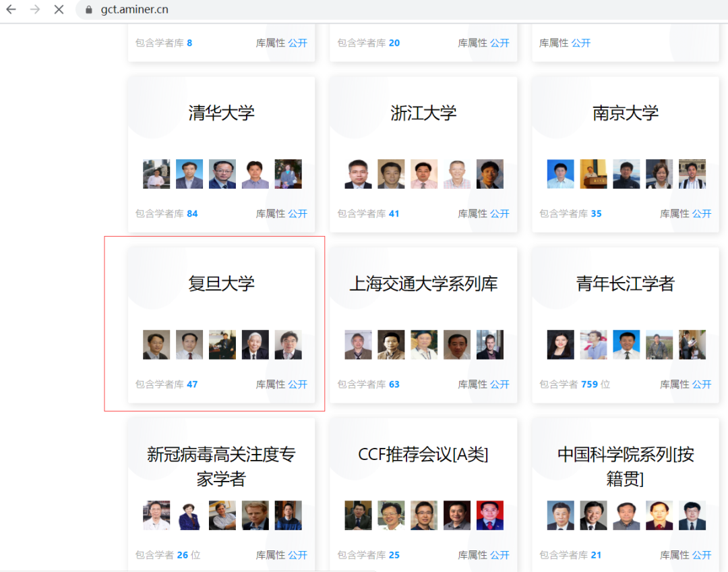Click scholar count 35 in 南京大学 card

pyautogui.click(x=596, y=214)
